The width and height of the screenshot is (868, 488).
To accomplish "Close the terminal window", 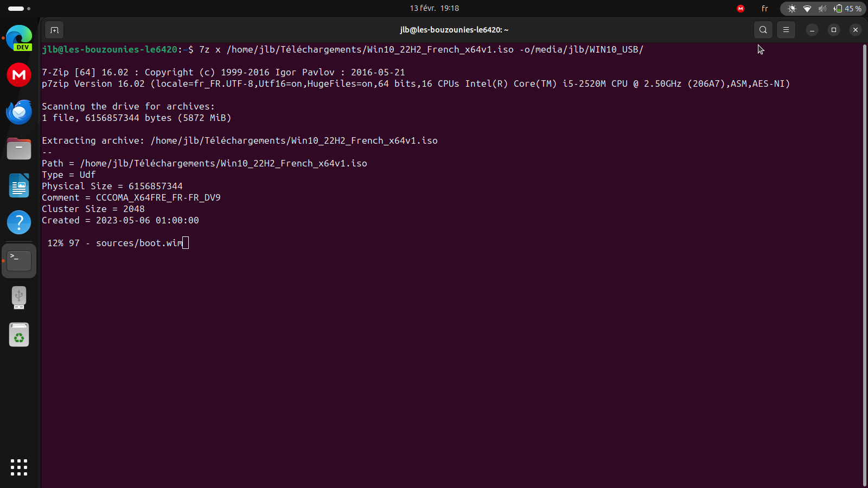I will pyautogui.click(x=856, y=30).
